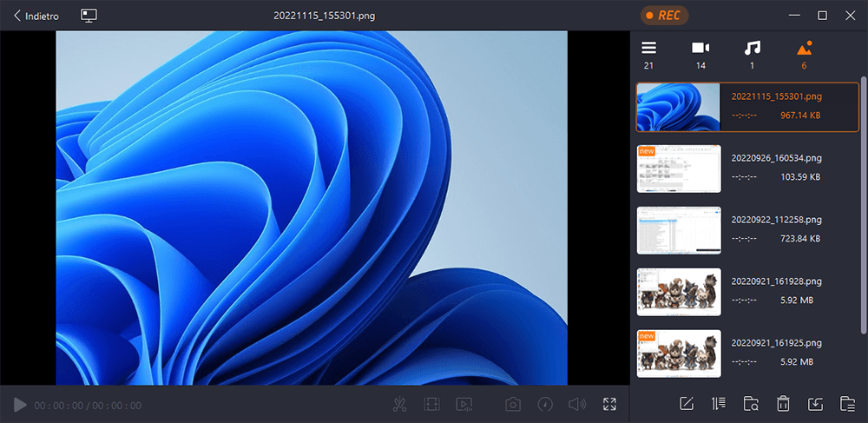This screenshot has width=868, height=423.
Task: Click the title text 20221115_155301.png
Action: point(324,16)
